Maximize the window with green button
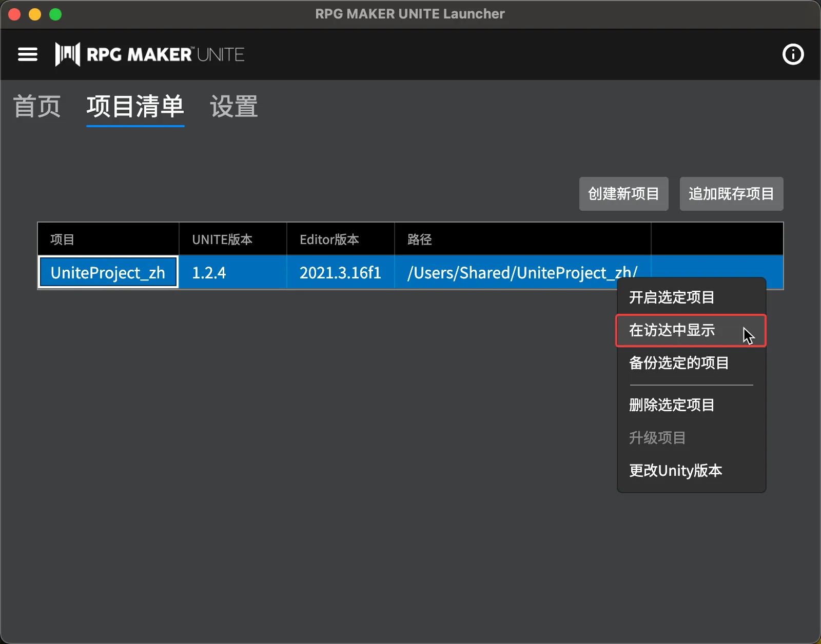 click(55, 14)
